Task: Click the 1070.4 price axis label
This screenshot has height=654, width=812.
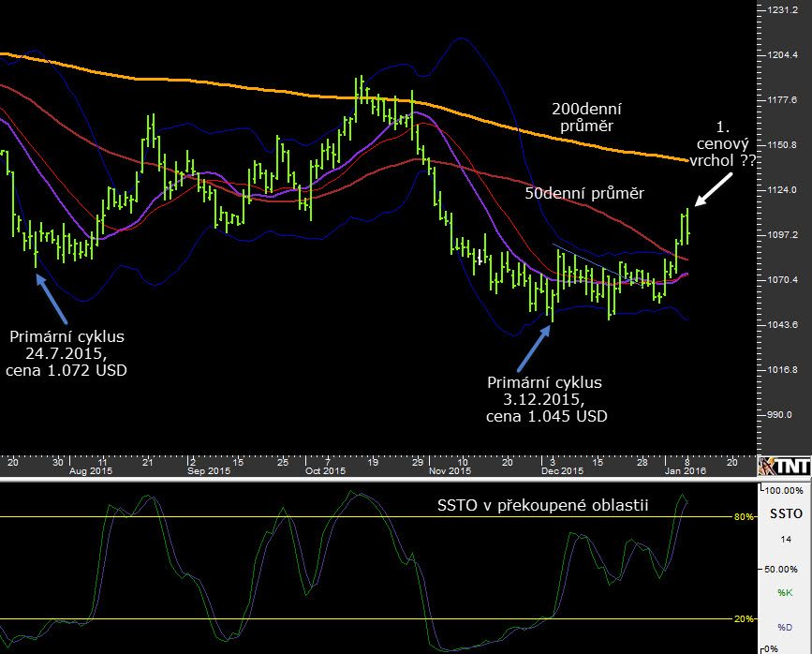Action: pyautogui.click(x=783, y=280)
